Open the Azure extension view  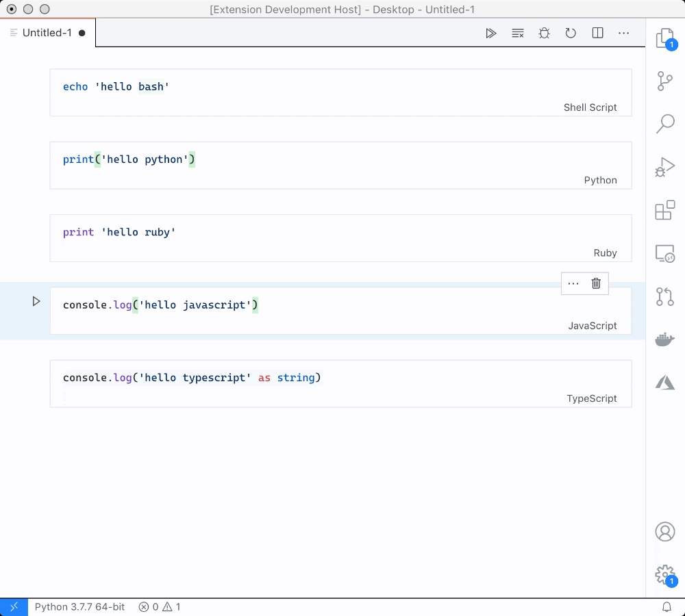click(664, 382)
